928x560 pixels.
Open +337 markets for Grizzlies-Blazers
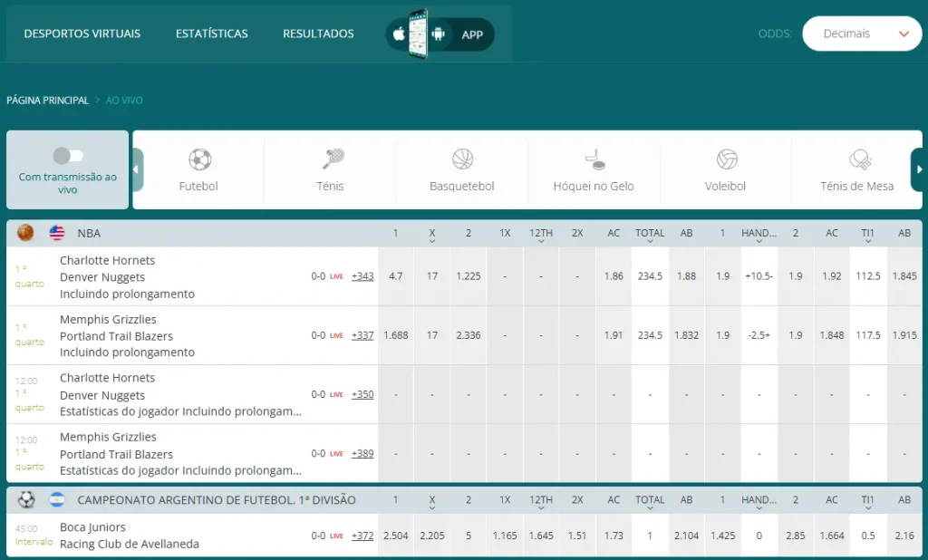(x=362, y=335)
